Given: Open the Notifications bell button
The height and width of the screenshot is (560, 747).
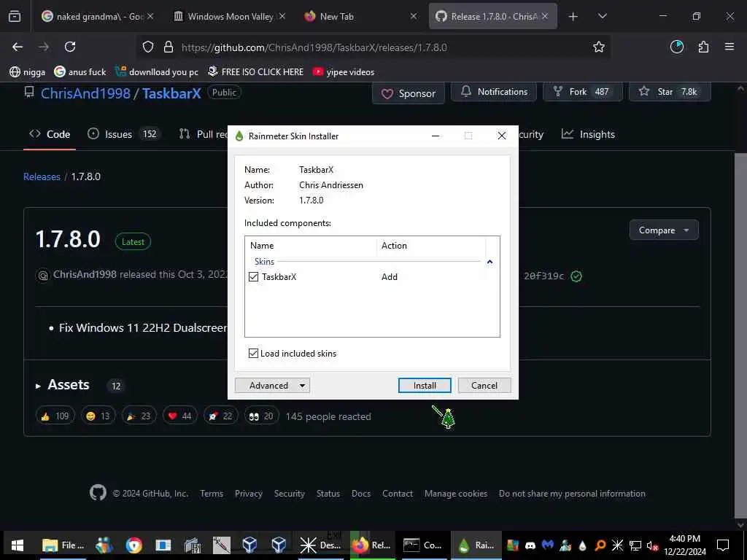Looking at the screenshot, I should [x=494, y=92].
